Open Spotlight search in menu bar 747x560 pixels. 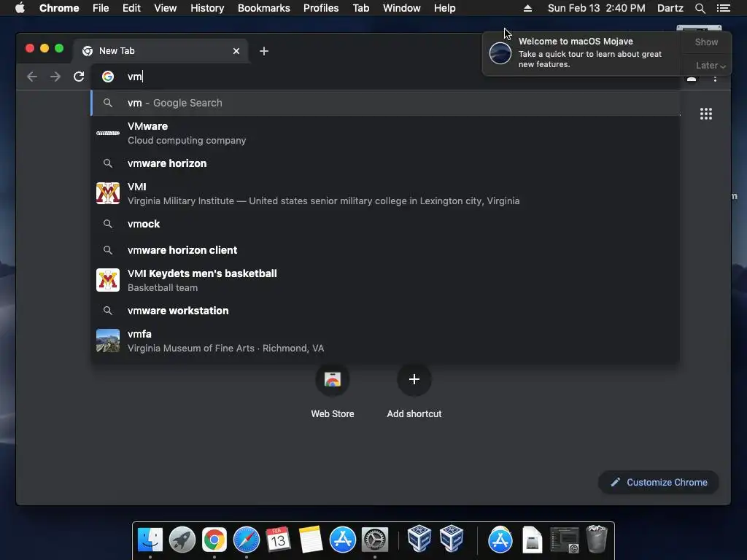pos(700,8)
